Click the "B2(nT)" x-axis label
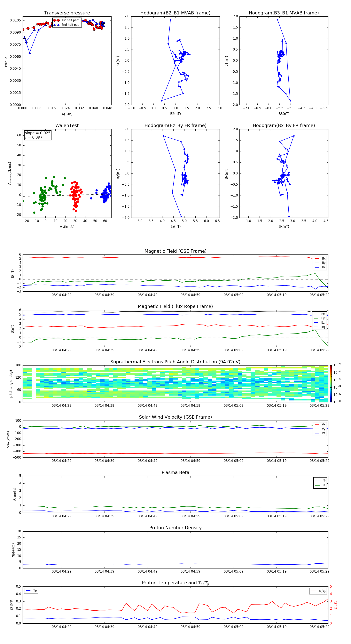The height and width of the screenshot is (644, 351). click(175, 114)
